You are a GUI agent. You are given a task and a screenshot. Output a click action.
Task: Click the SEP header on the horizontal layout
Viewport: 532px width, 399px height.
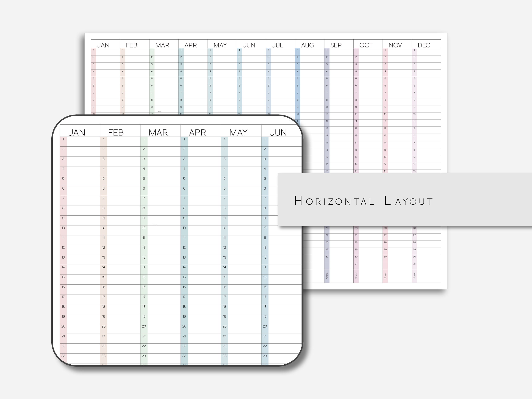336,45
